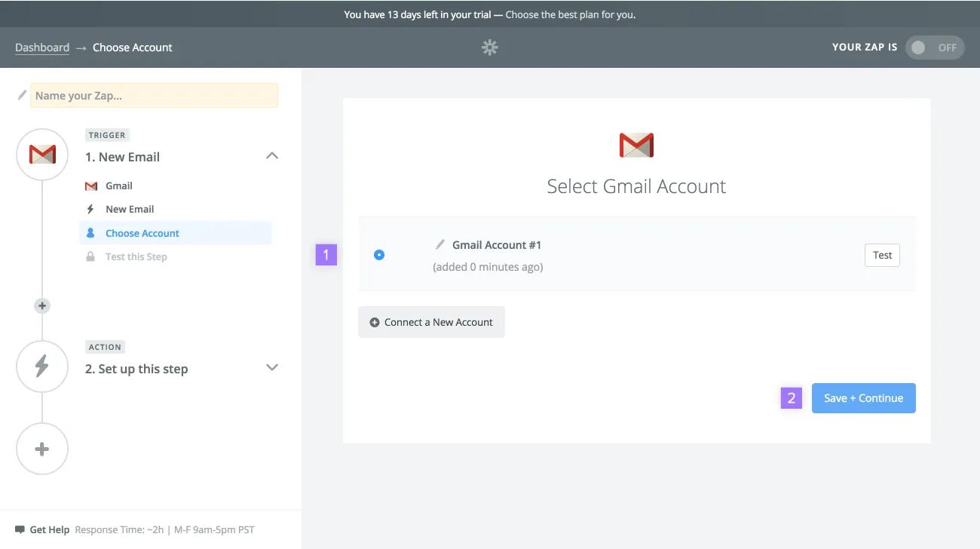The width and height of the screenshot is (980, 549).
Task: Click the Gmail trigger circle icon
Action: [x=42, y=155]
